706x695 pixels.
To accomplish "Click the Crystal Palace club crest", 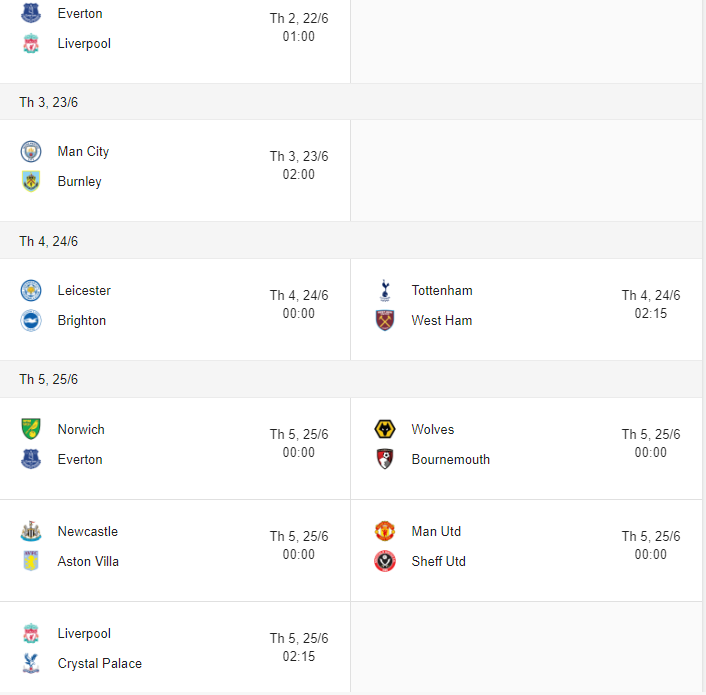I will coord(31,664).
